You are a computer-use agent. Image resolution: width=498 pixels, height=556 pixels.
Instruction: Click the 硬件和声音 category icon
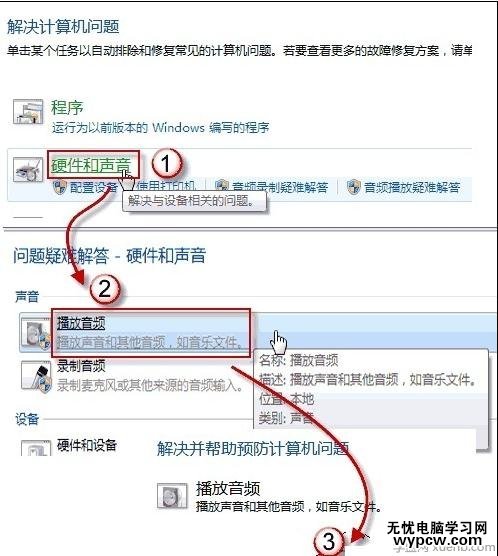[28, 170]
